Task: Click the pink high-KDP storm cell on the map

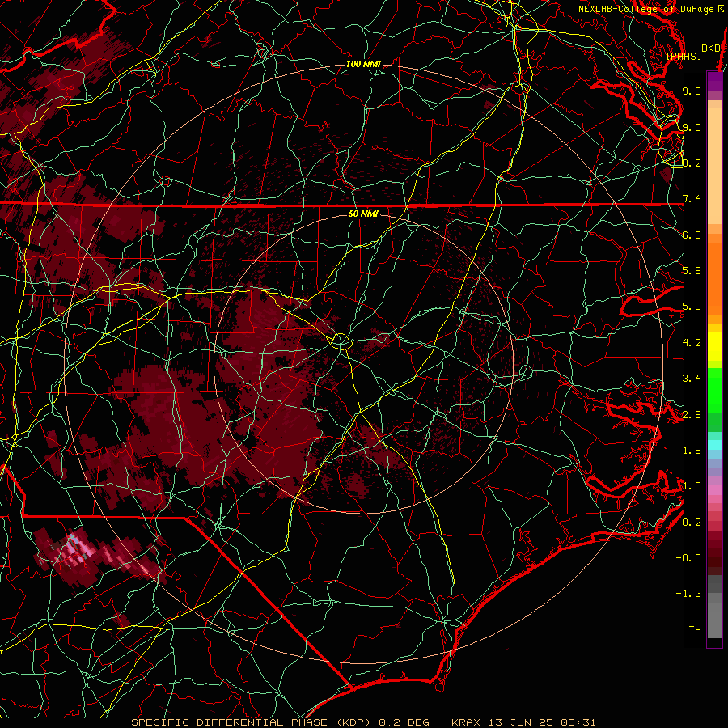Action: point(74,549)
